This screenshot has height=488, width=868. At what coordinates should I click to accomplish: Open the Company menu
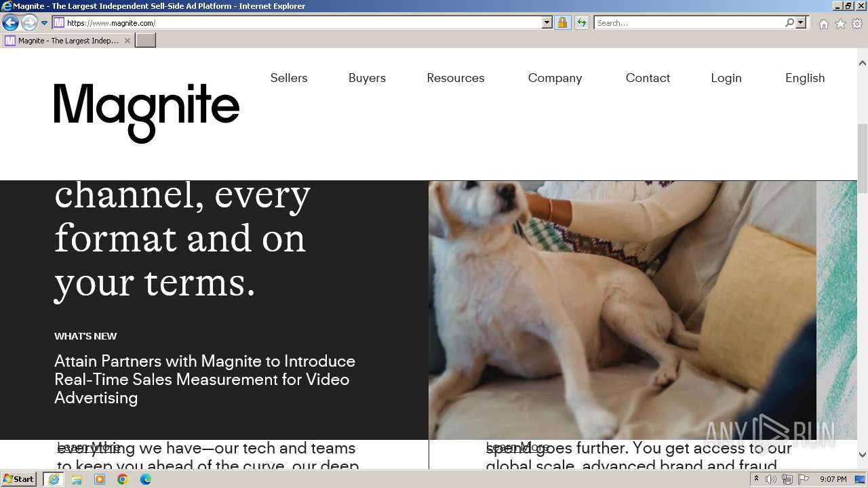tap(555, 78)
